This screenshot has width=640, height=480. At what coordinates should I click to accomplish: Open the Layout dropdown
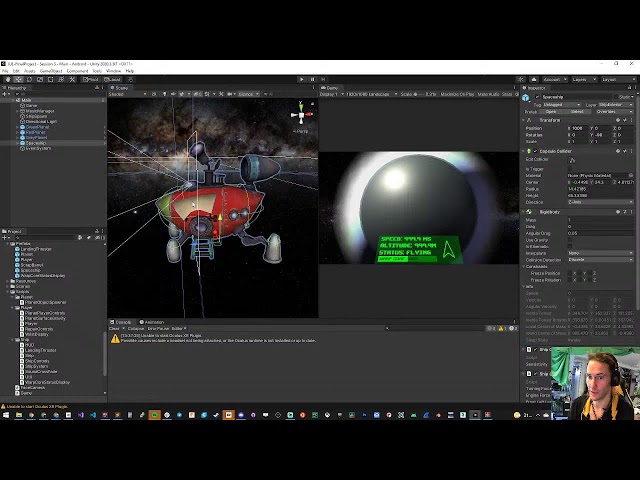618,80
